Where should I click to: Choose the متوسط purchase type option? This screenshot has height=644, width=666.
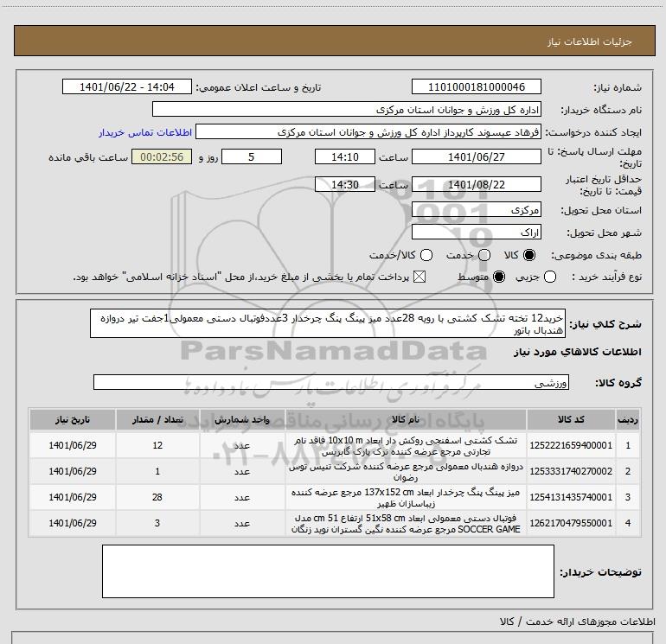click(499, 277)
